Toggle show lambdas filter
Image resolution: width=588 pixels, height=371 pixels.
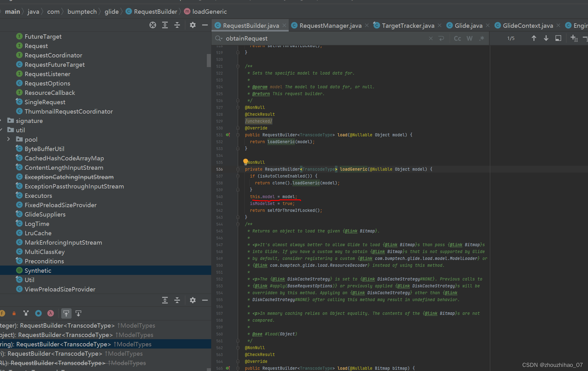[x=51, y=313]
